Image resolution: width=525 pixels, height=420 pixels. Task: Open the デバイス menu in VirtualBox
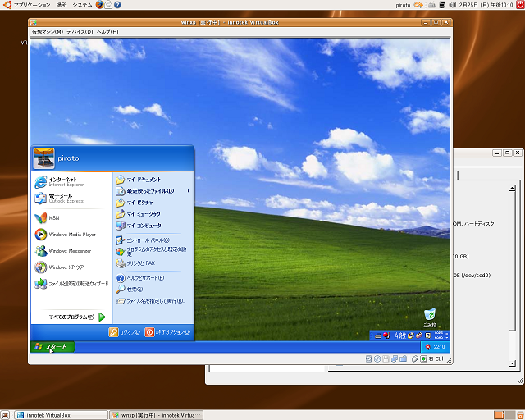click(x=80, y=32)
